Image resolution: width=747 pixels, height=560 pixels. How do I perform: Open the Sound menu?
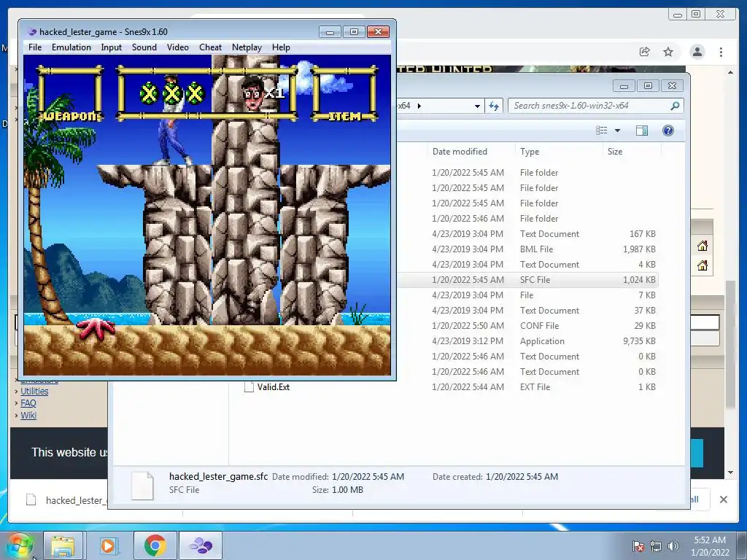coord(144,47)
